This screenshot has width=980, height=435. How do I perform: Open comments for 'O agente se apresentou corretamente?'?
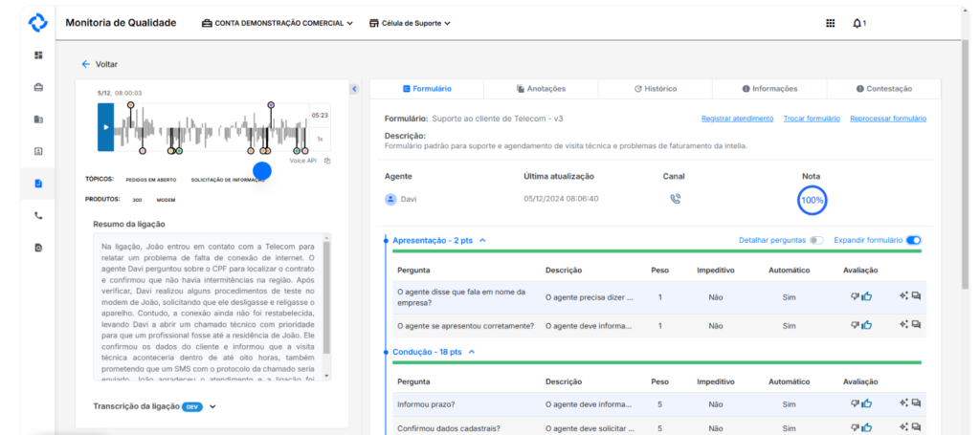click(x=916, y=325)
